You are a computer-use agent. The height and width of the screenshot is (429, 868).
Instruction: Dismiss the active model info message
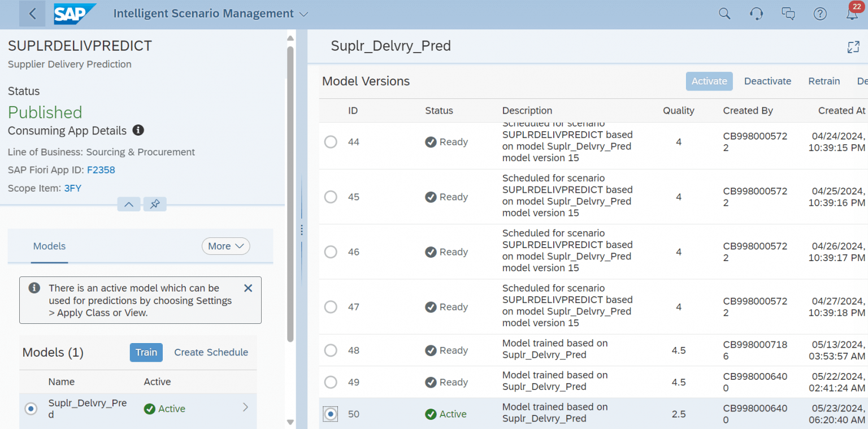point(248,288)
